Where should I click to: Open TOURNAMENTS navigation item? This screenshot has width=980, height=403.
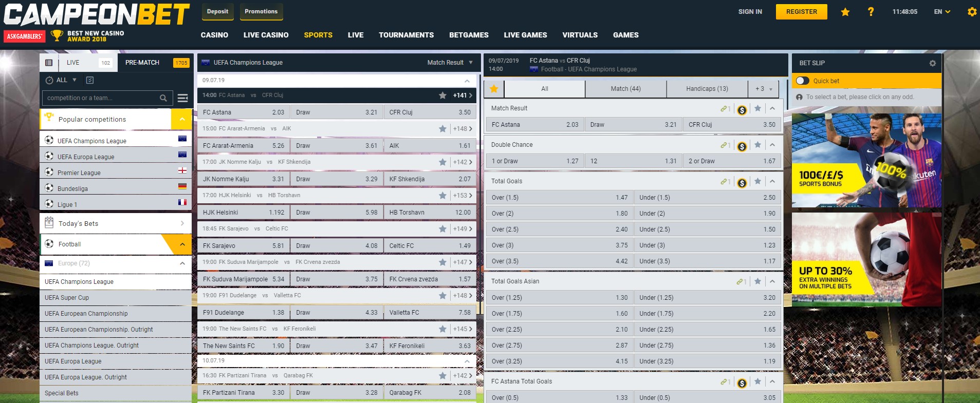[x=406, y=35]
